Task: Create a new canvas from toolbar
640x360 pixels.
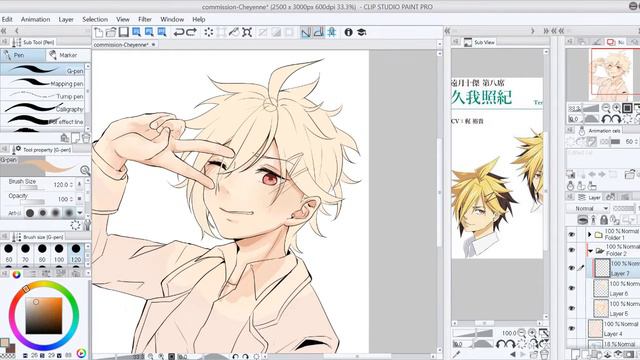Action: (98, 32)
